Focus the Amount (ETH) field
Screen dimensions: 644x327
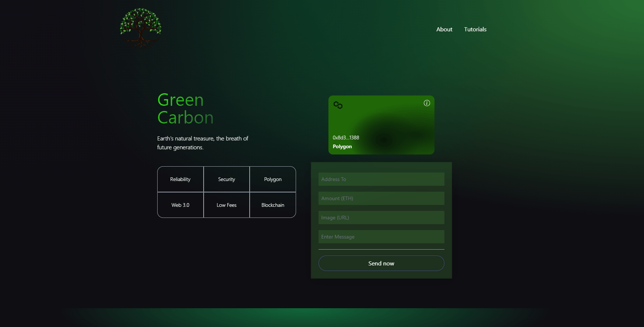(381, 198)
